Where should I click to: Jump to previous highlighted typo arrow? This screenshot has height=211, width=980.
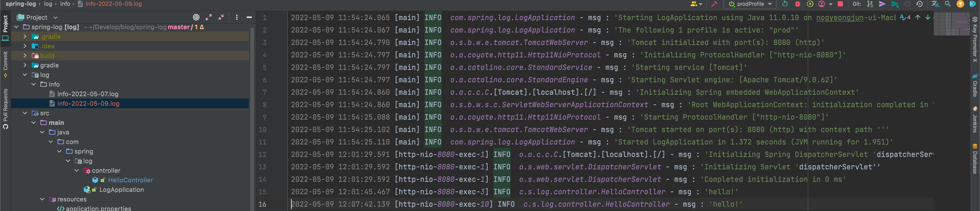pos(918,17)
